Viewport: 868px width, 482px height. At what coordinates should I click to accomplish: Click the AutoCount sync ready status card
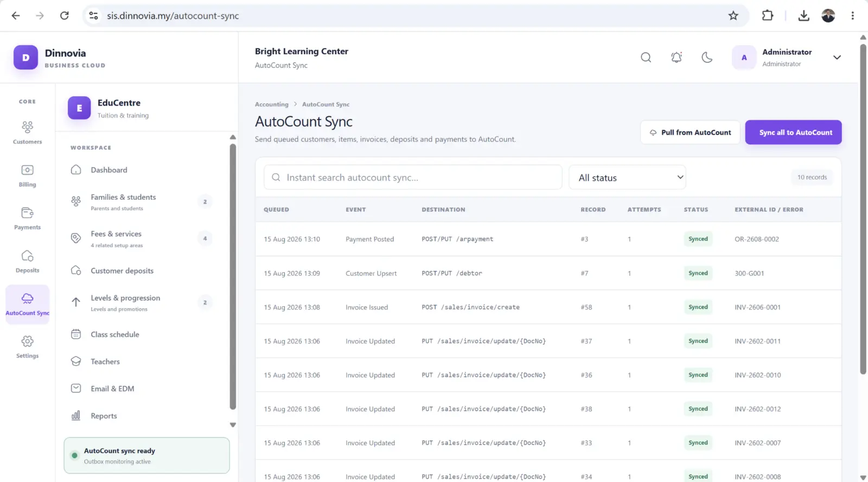(x=147, y=456)
